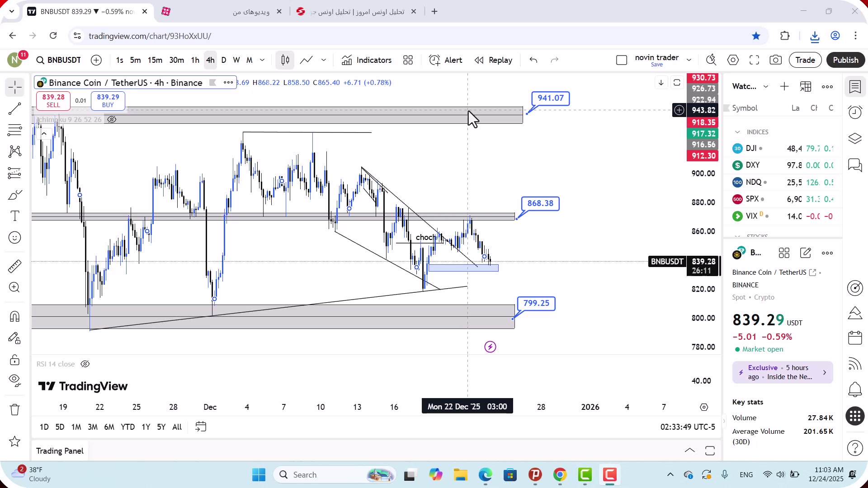
Task: Add symbol to watchlist plus icon
Action: tap(784, 87)
